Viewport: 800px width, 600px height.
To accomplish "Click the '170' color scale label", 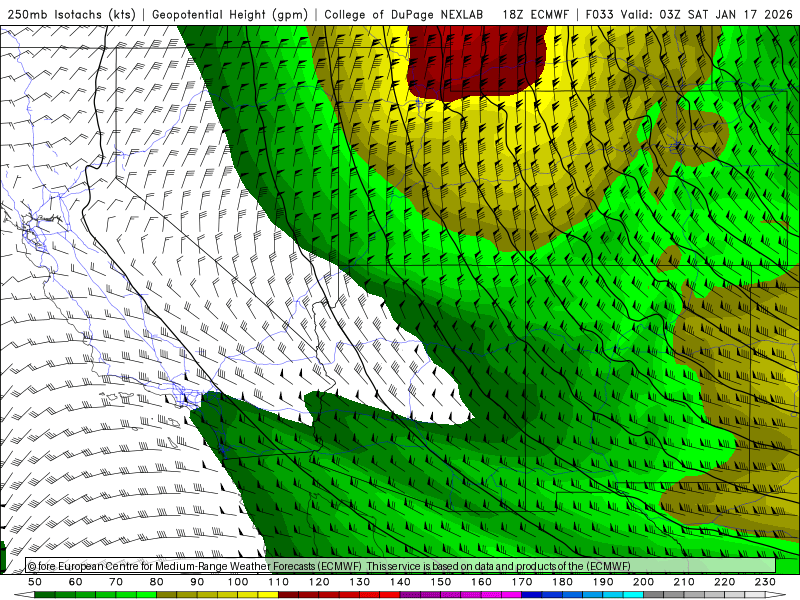I will point(522,582).
